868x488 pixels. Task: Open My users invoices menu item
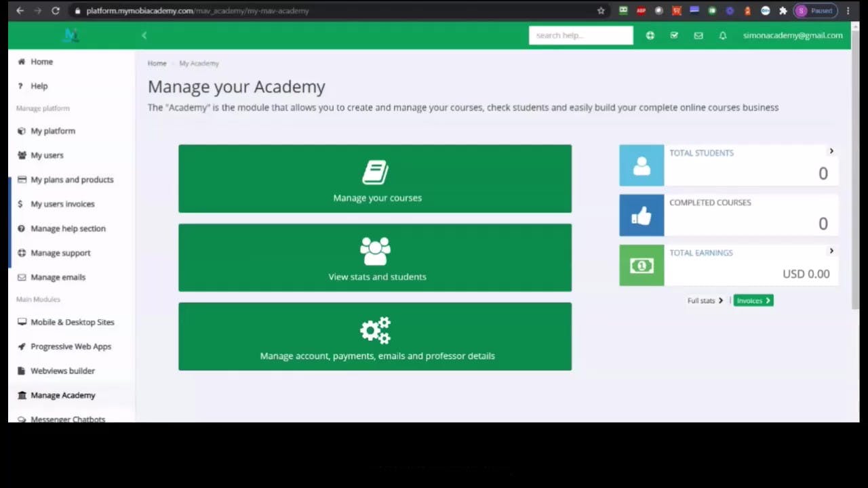(62, 204)
